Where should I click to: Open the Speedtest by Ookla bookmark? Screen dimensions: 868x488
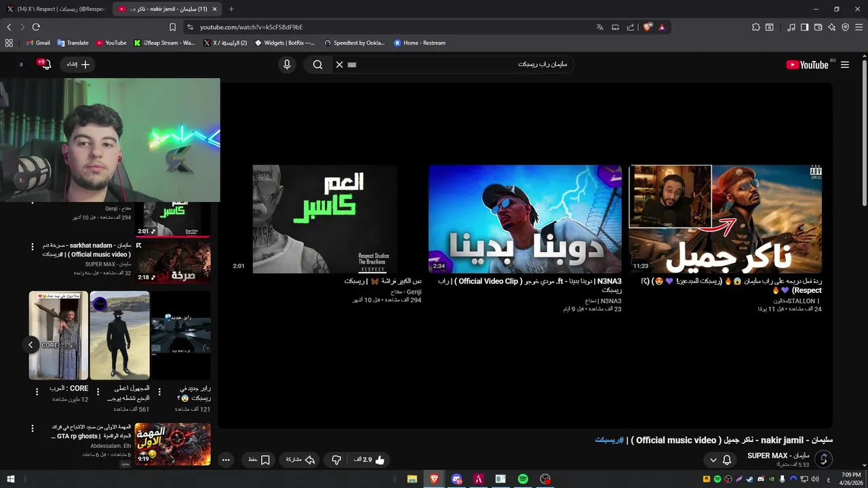pyautogui.click(x=354, y=43)
